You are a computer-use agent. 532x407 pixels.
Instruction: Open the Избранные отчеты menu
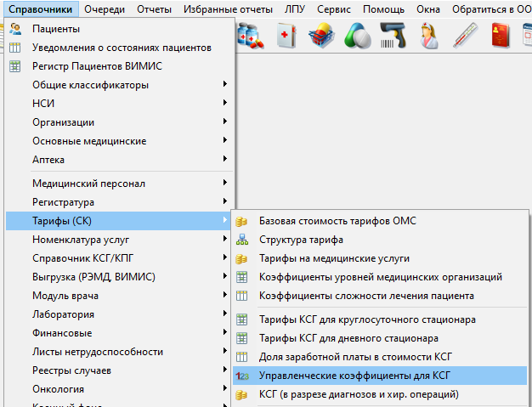tap(228, 9)
